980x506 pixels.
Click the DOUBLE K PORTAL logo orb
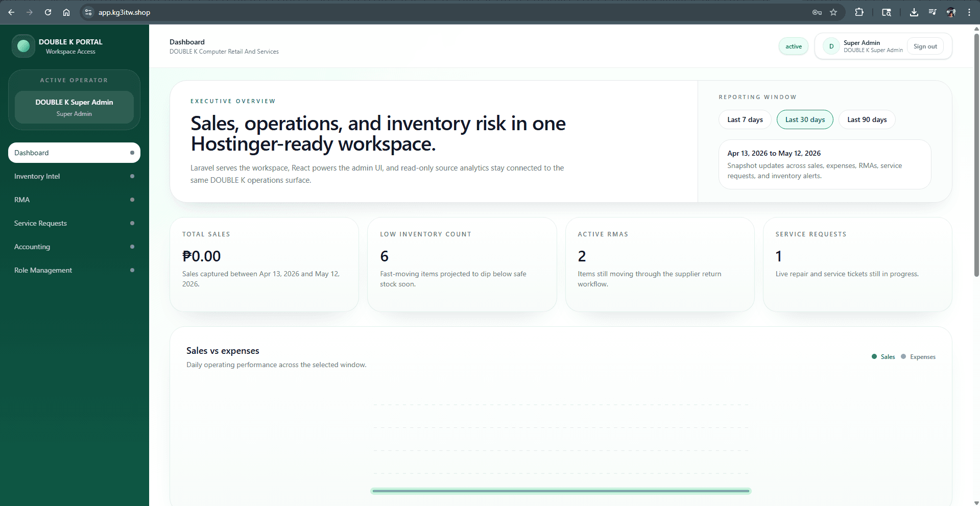click(23, 46)
